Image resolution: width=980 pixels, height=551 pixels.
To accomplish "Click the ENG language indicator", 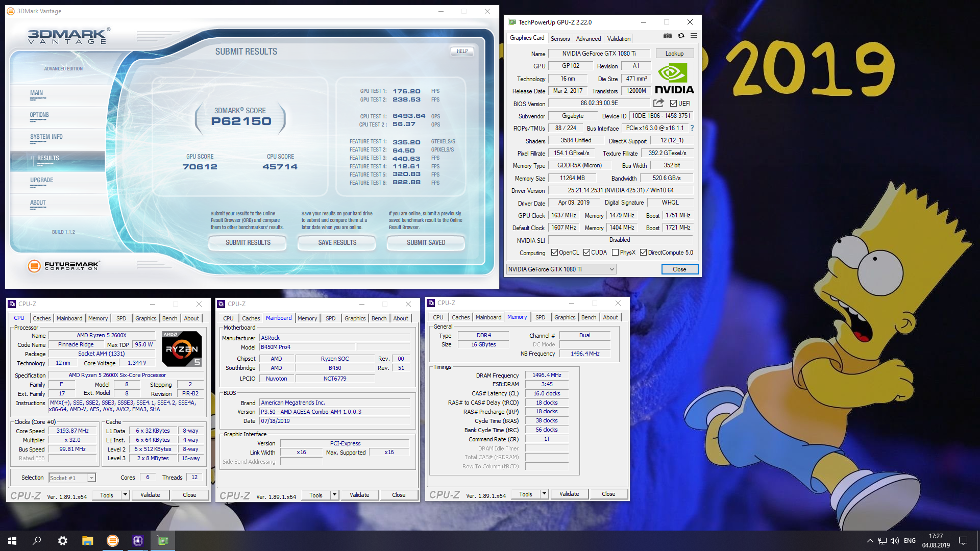I will [910, 541].
